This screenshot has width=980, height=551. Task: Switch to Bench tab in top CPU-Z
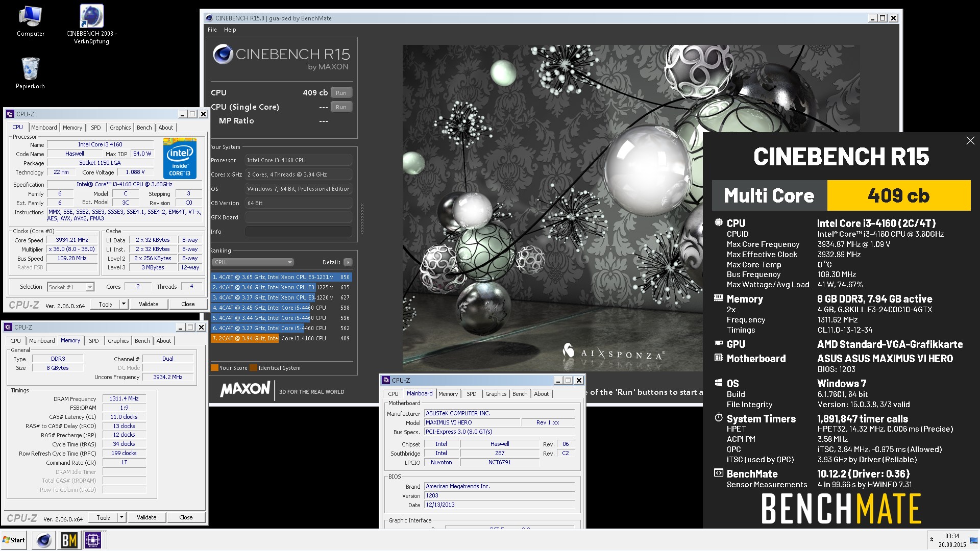click(x=144, y=128)
